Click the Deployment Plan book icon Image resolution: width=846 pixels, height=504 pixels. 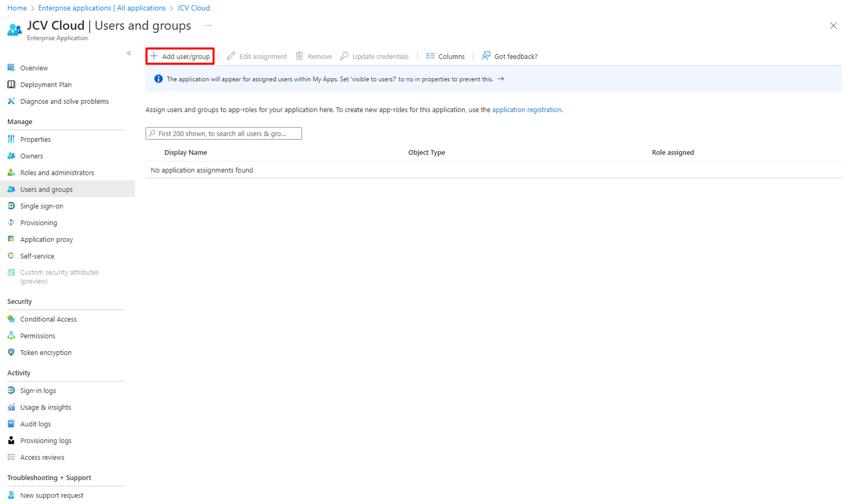11,85
